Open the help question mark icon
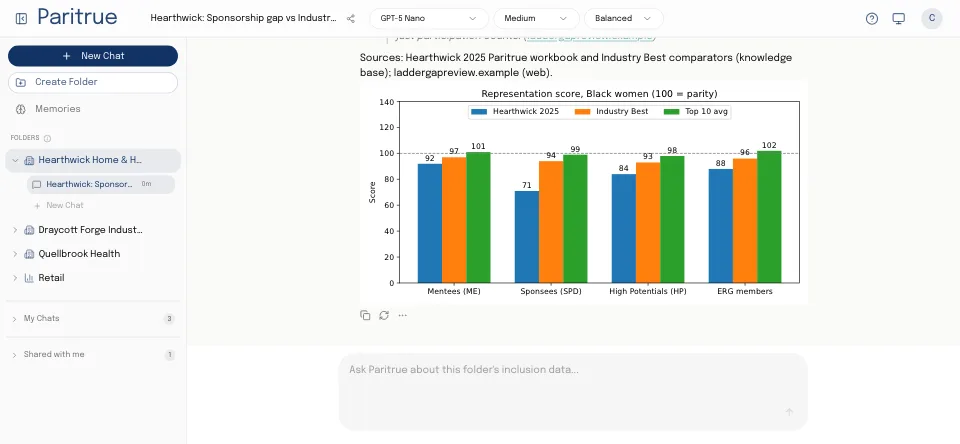 click(x=872, y=18)
